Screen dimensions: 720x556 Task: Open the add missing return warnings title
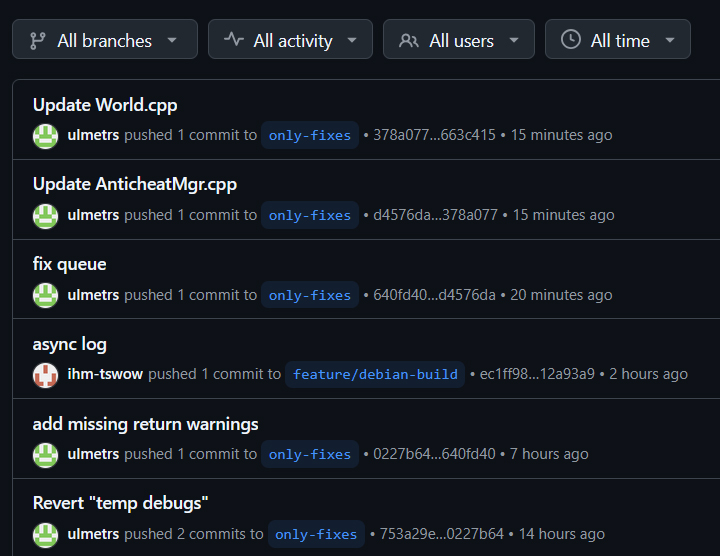[x=146, y=424]
